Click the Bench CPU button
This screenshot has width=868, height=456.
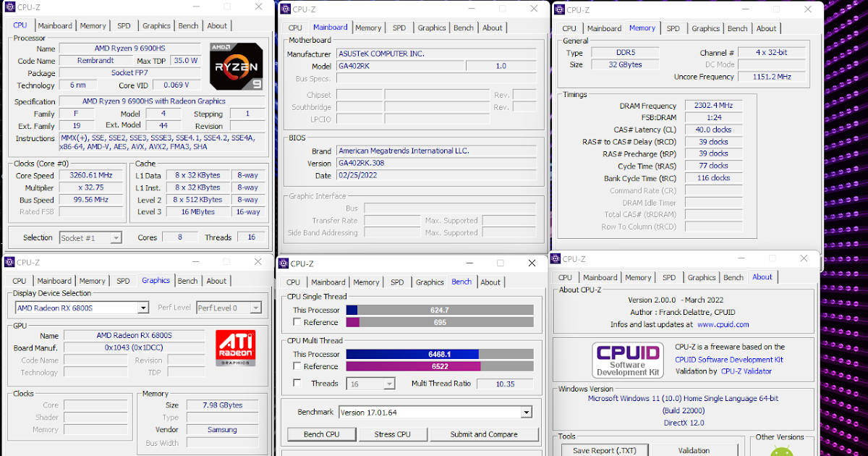pos(322,434)
